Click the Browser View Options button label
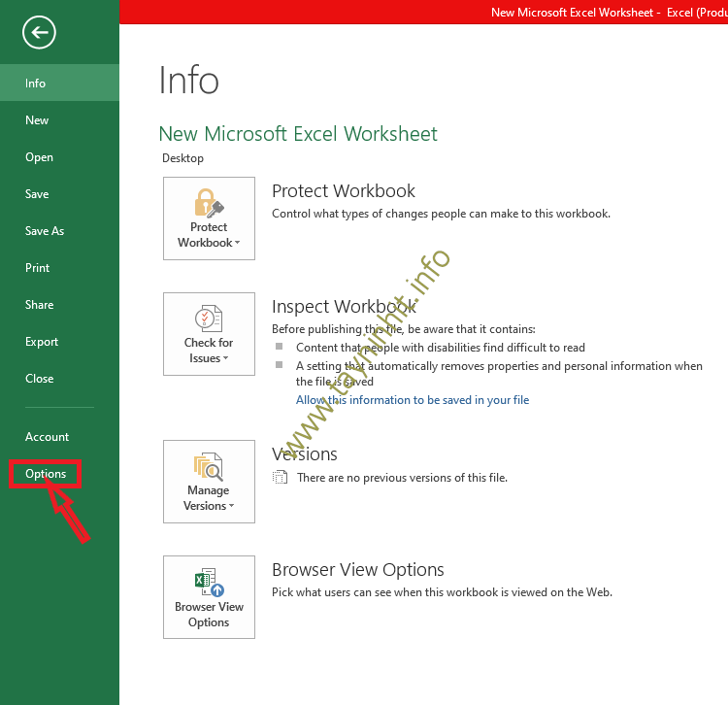 pos(209,615)
